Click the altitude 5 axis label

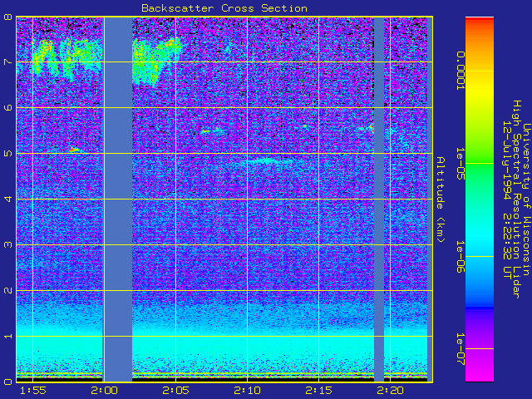[7, 153]
